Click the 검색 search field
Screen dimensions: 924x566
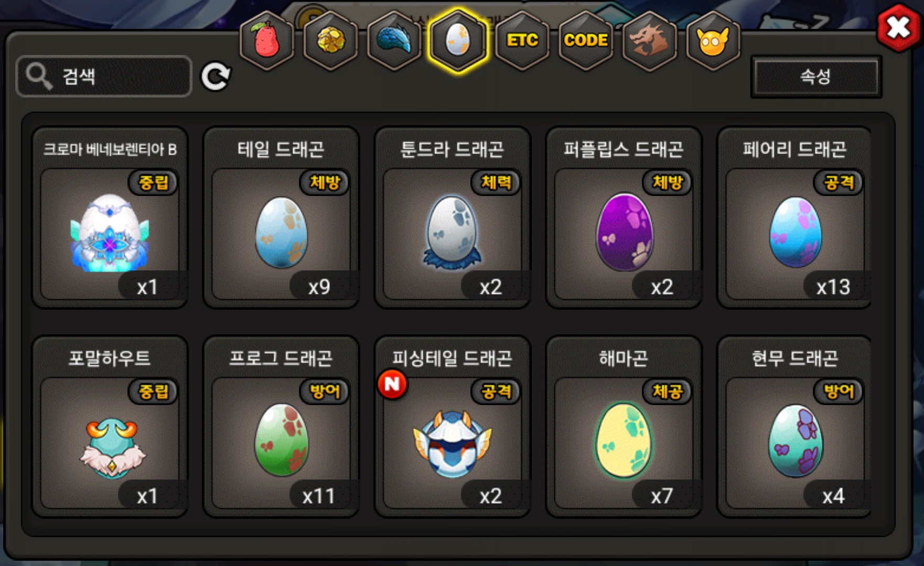click(x=104, y=77)
